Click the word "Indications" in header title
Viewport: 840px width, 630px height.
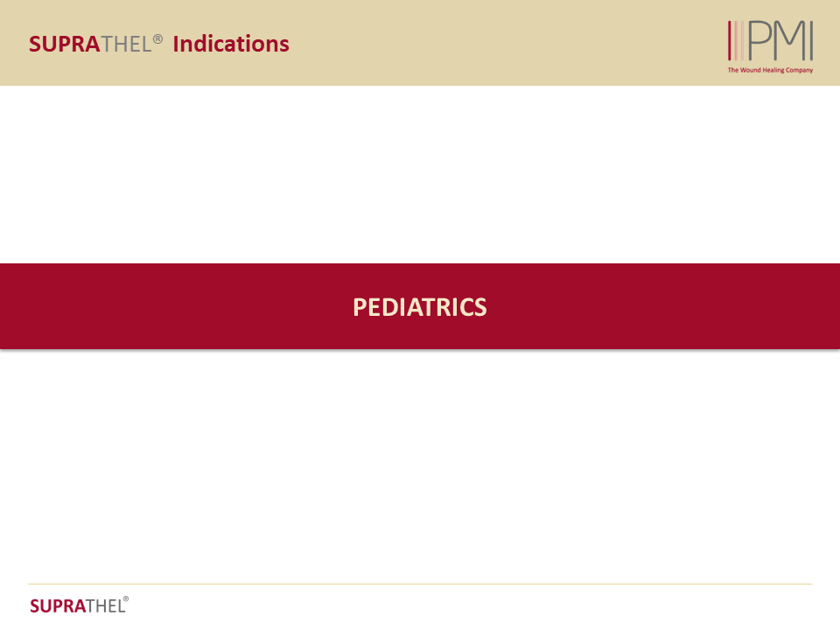click(x=231, y=44)
